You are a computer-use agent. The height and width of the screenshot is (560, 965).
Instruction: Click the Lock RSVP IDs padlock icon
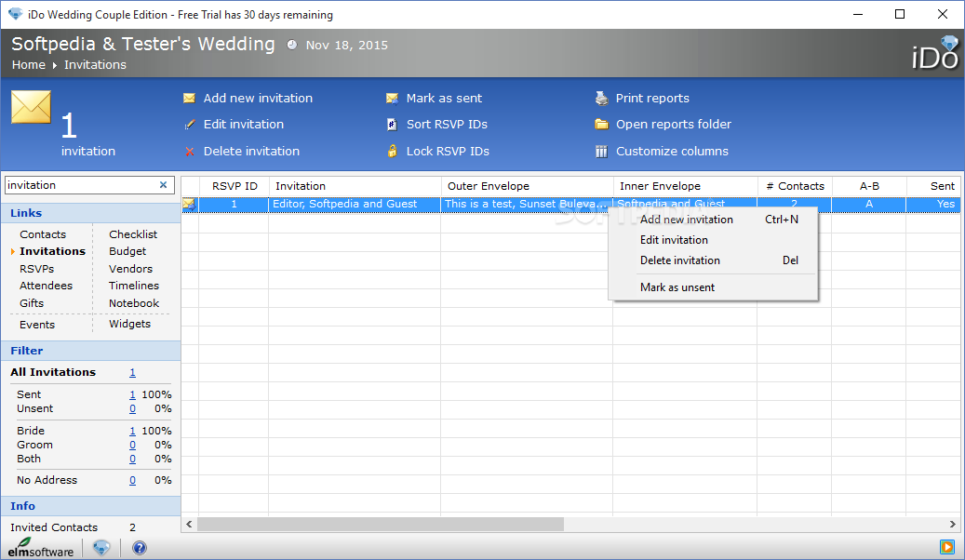392,152
